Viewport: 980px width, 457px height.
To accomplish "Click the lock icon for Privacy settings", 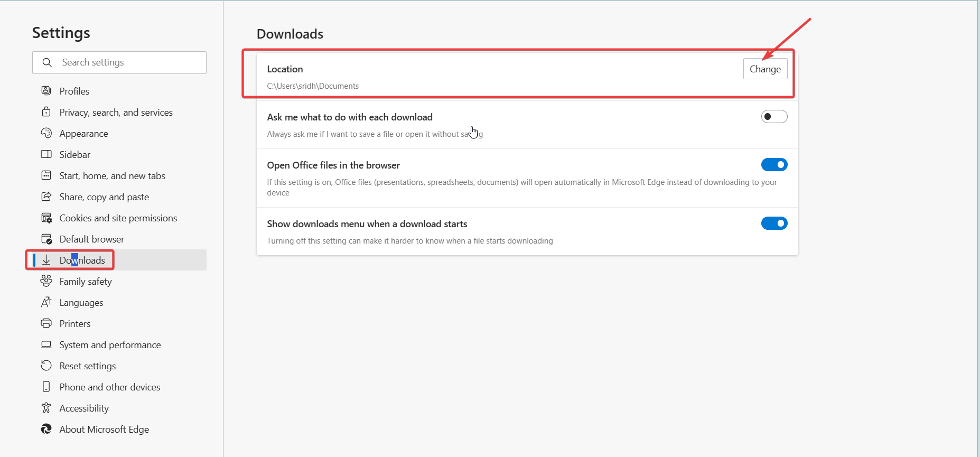I will (x=46, y=112).
